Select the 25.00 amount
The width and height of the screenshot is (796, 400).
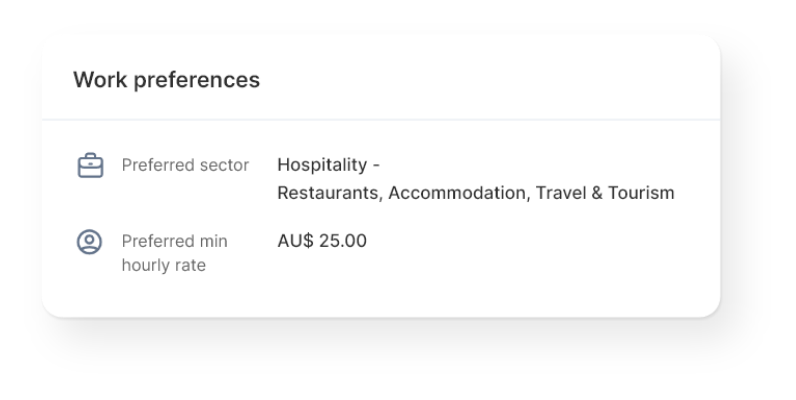coord(343,241)
